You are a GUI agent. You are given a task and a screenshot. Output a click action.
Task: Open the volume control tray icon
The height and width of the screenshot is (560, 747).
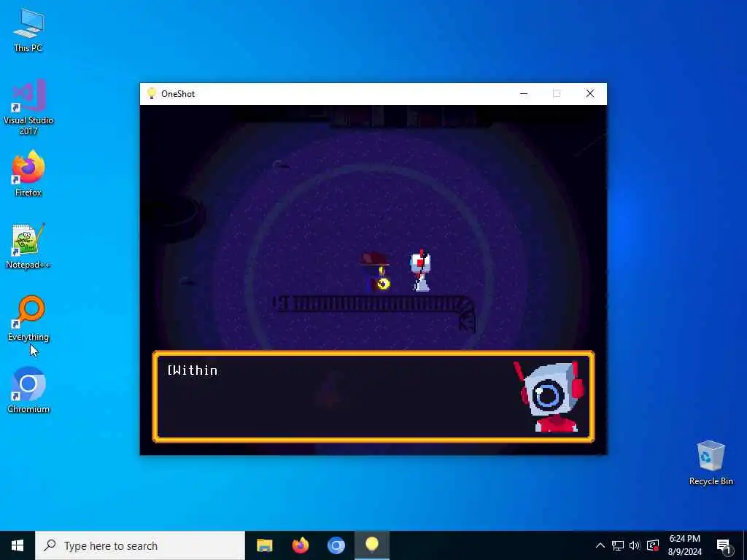tap(635, 545)
